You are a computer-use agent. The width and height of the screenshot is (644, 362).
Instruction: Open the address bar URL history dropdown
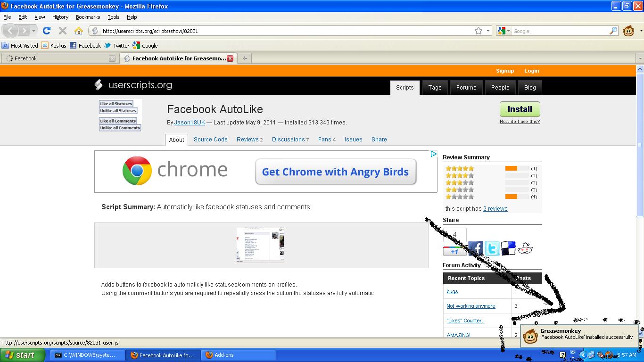(488, 31)
